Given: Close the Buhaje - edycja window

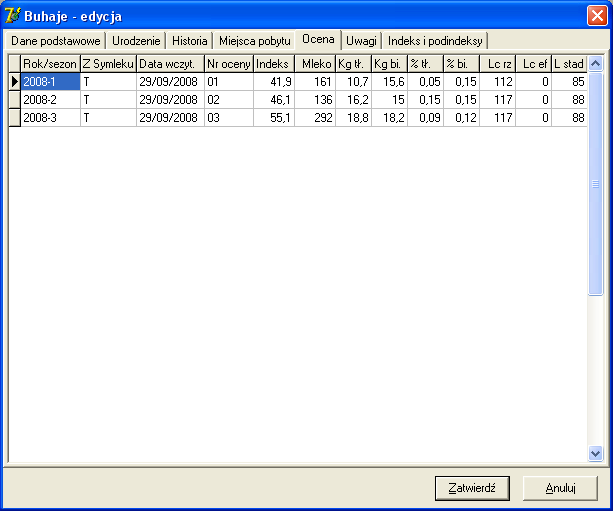Looking at the screenshot, I should point(597,16).
